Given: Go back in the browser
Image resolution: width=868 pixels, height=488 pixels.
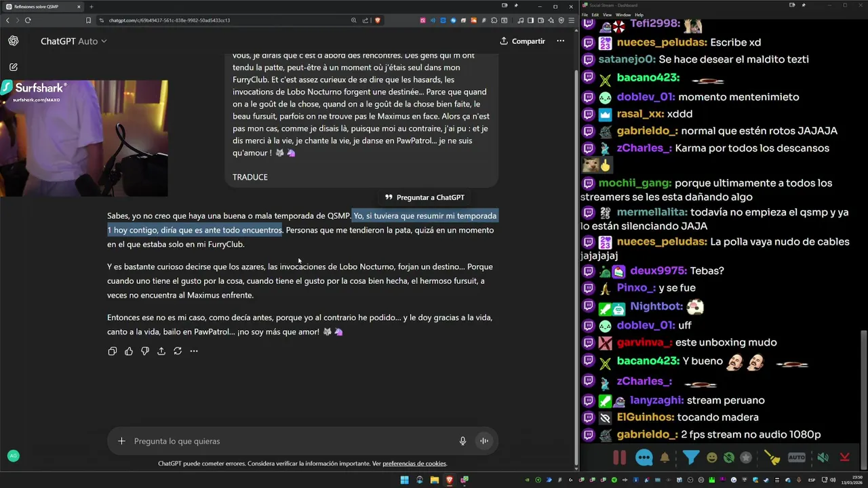Looking at the screenshot, I should click(x=8, y=20).
